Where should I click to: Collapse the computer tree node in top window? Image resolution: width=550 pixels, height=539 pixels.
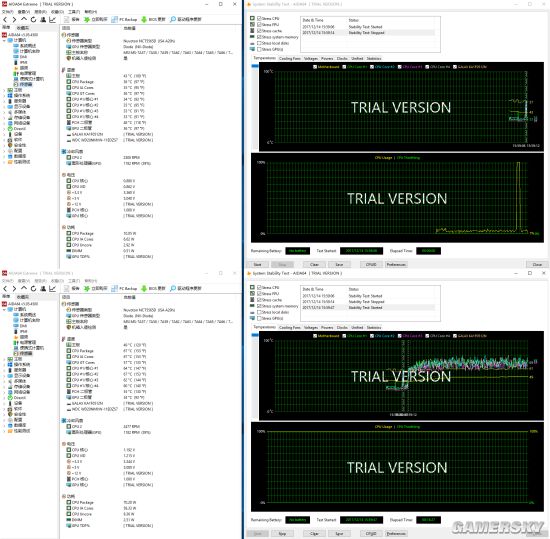click(4, 40)
